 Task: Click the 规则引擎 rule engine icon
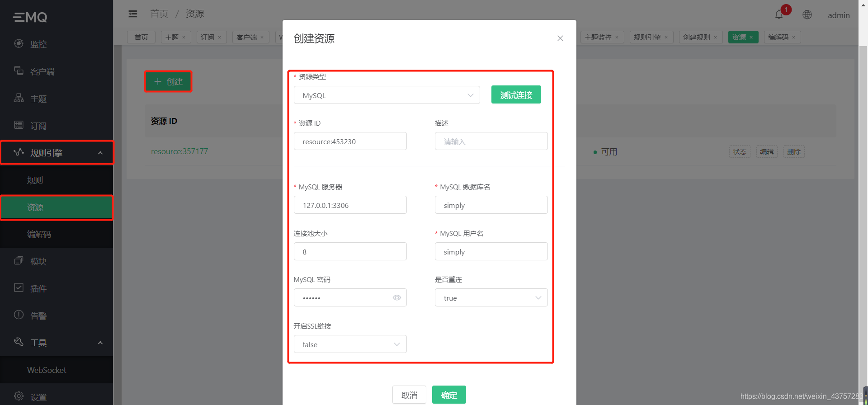19,152
